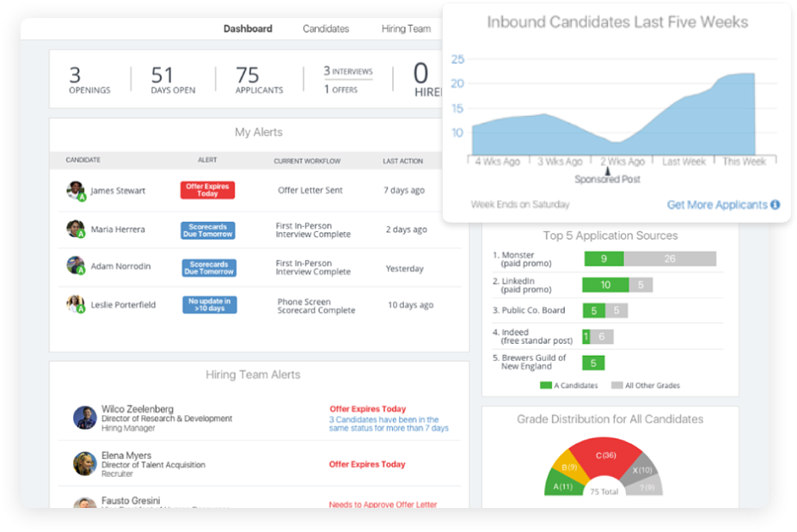Sort by the Candidate column header

coord(83,160)
